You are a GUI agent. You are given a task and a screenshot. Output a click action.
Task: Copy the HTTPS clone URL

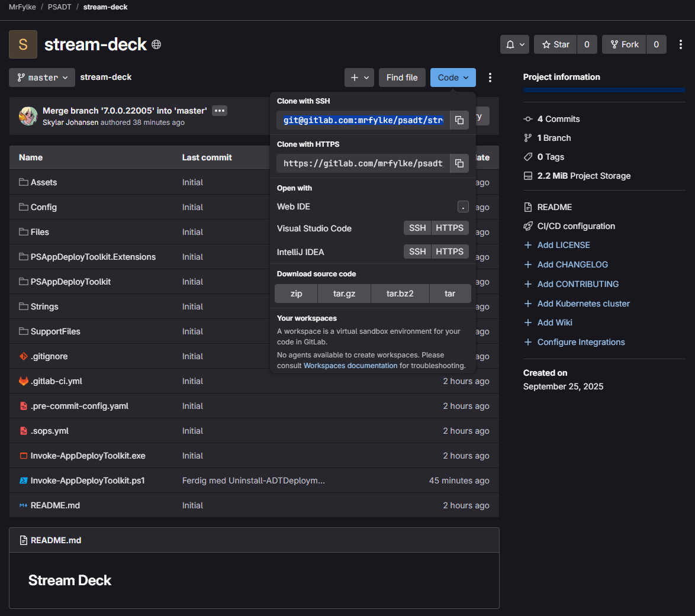[x=459, y=163]
